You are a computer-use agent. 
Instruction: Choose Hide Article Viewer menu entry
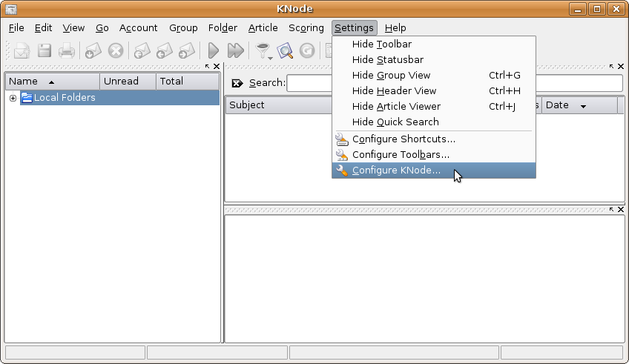[434, 107]
